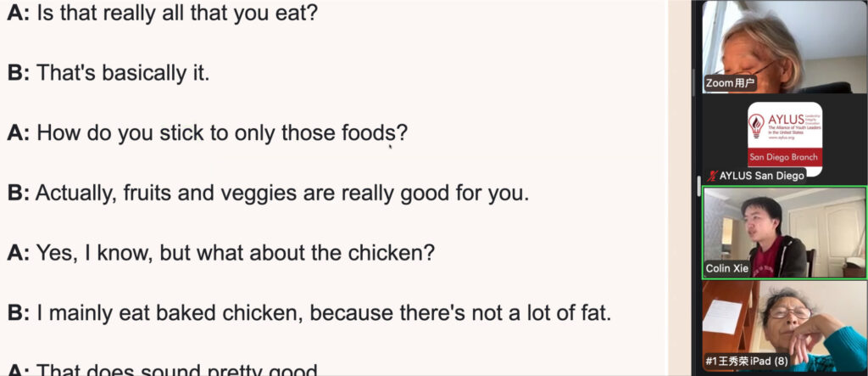Click the Zoom用户 name label
Viewport: 868px width, 376px height.
tap(731, 84)
